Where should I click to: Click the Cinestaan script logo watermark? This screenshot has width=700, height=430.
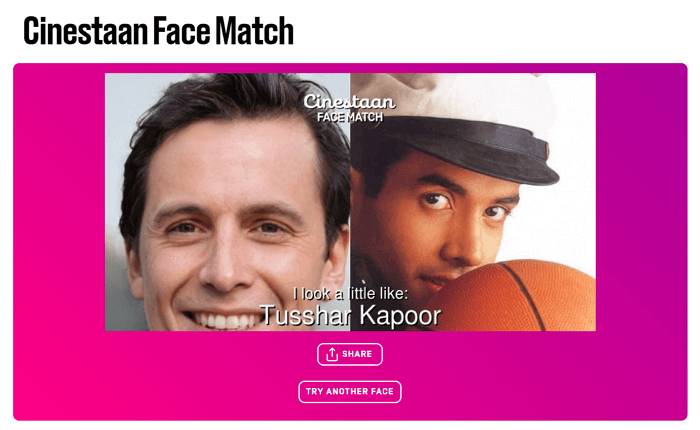click(350, 101)
